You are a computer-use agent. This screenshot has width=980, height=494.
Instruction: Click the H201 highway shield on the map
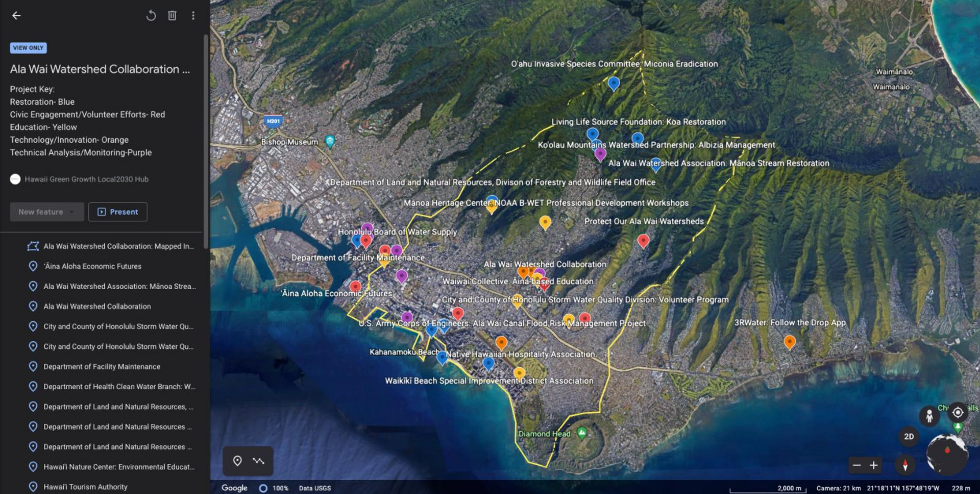pos(273,121)
